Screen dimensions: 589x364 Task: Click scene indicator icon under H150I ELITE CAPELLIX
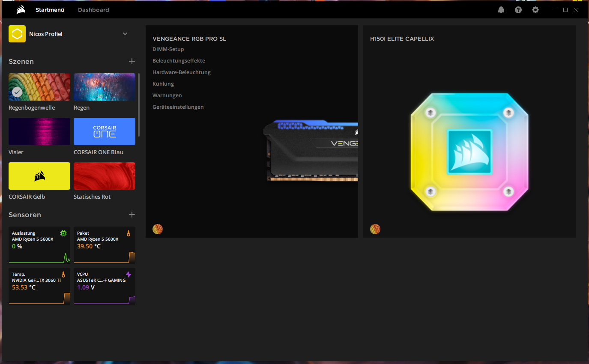tap(375, 229)
